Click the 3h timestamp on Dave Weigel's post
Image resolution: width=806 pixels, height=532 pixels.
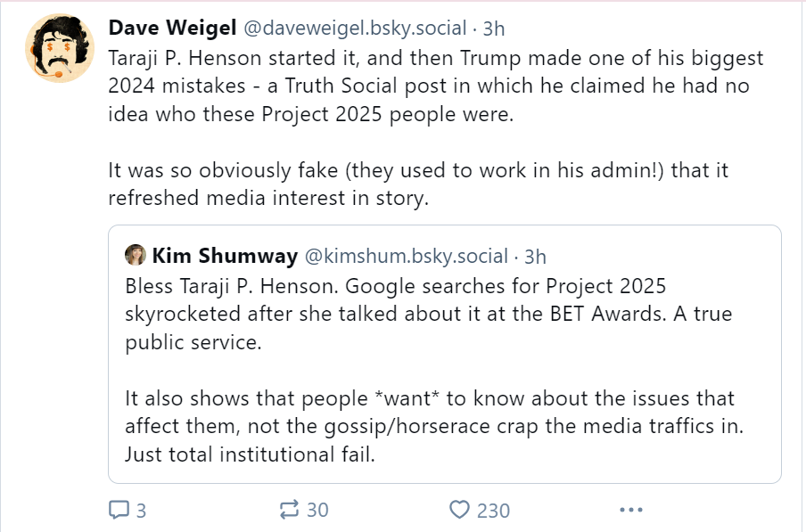(x=493, y=29)
